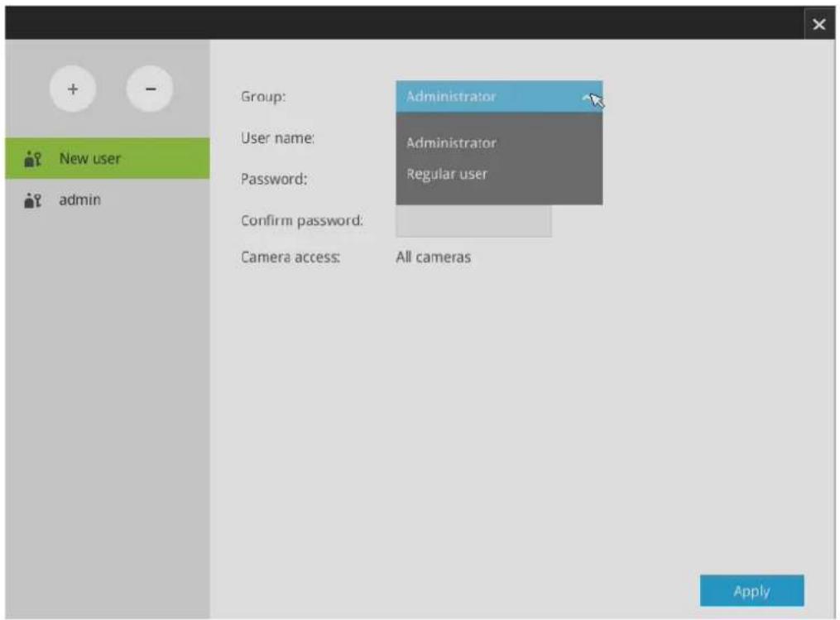
Task: Focus the Confirm password input field
Action: coord(473,221)
